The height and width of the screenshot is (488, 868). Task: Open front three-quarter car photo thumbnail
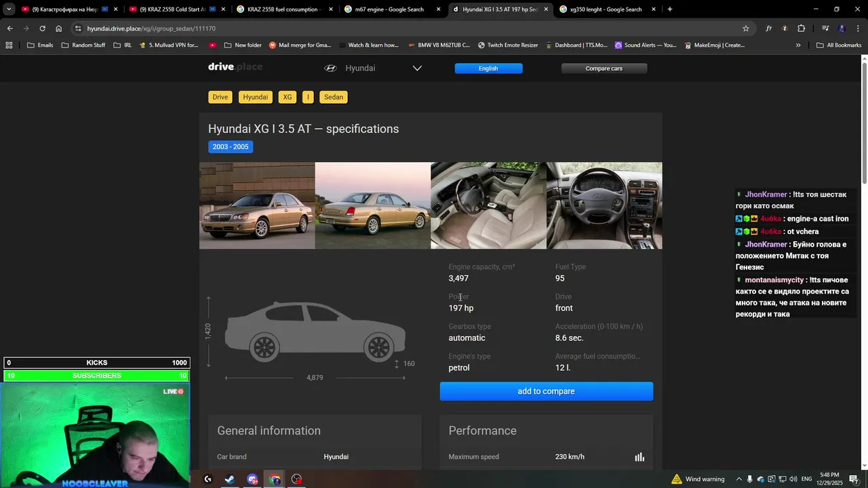[257, 205]
